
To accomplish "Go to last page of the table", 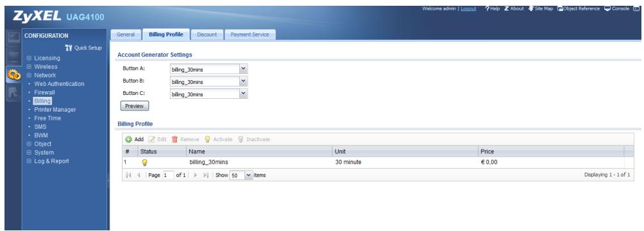I will [x=206, y=175].
